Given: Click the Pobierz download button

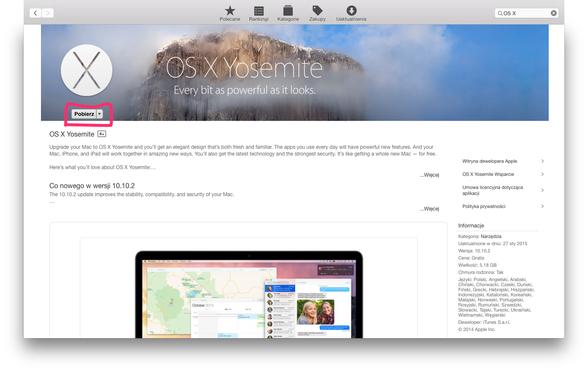Looking at the screenshot, I should (84, 114).
